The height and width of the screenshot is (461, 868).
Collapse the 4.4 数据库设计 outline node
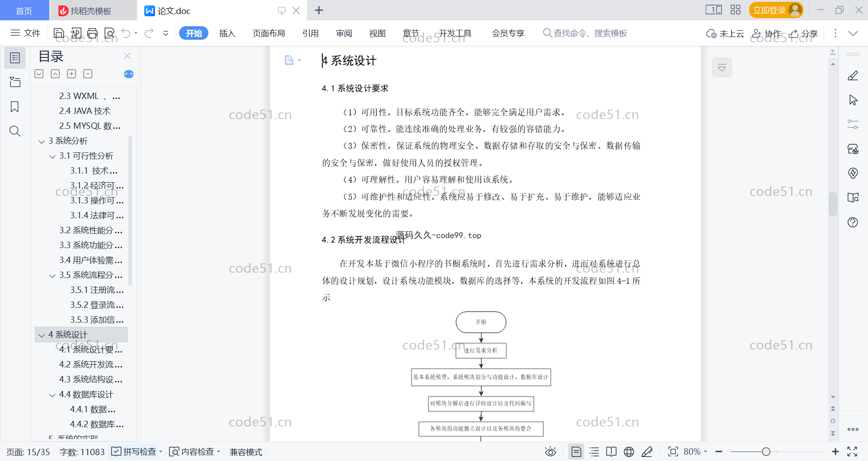coord(52,395)
